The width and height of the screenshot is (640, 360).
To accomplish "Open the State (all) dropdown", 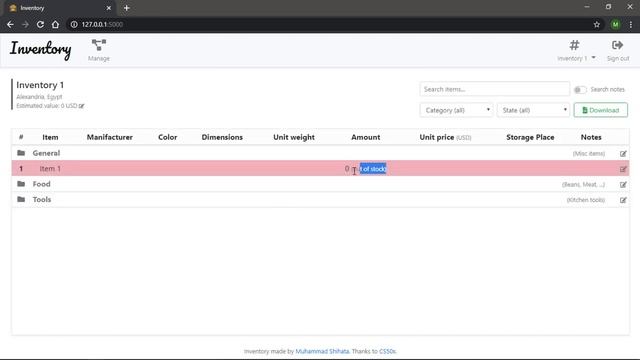I will (533, 110).
